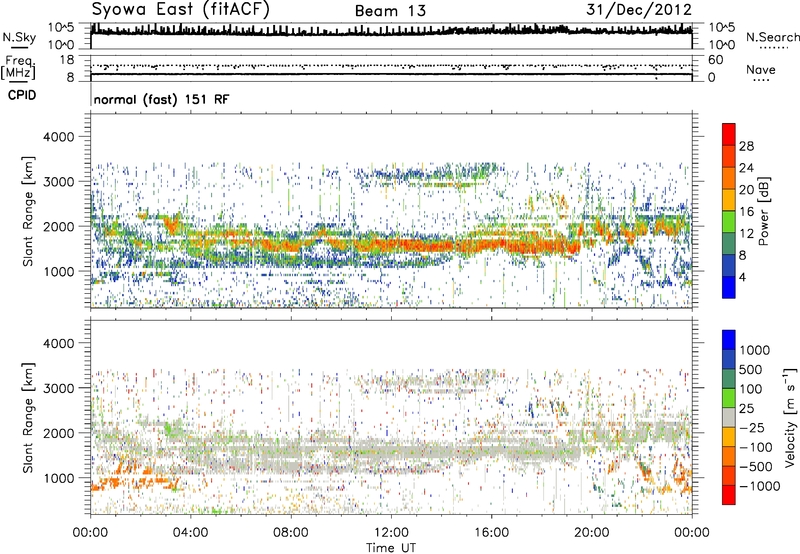This screenshot has width=800, height=554.
Task: Click the 'Nave' legend label
Action: (761, 70)
